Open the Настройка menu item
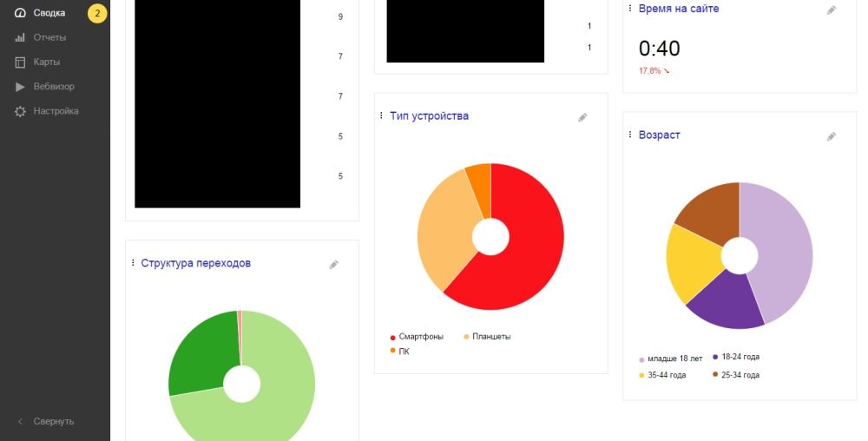 [56, 111]
